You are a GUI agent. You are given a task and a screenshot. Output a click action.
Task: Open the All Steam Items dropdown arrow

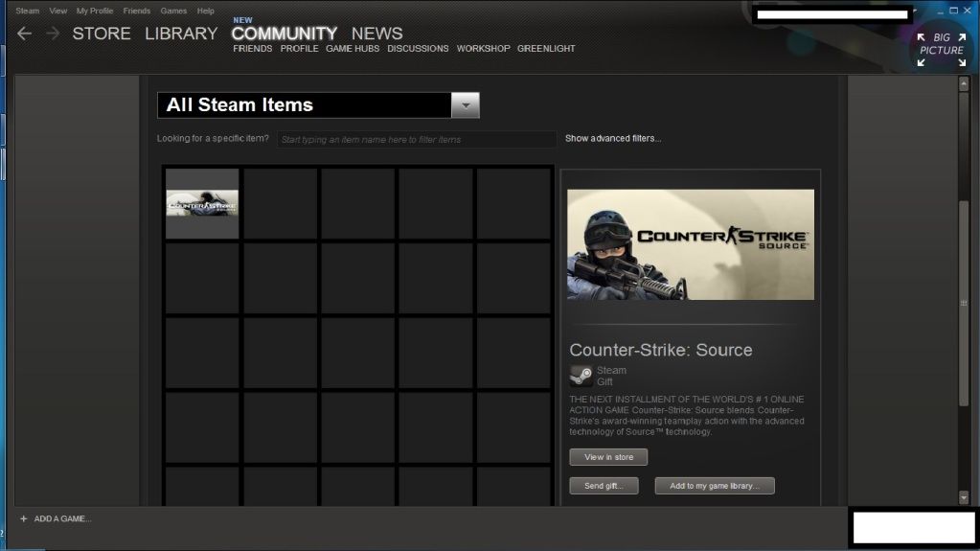[465, 105]
